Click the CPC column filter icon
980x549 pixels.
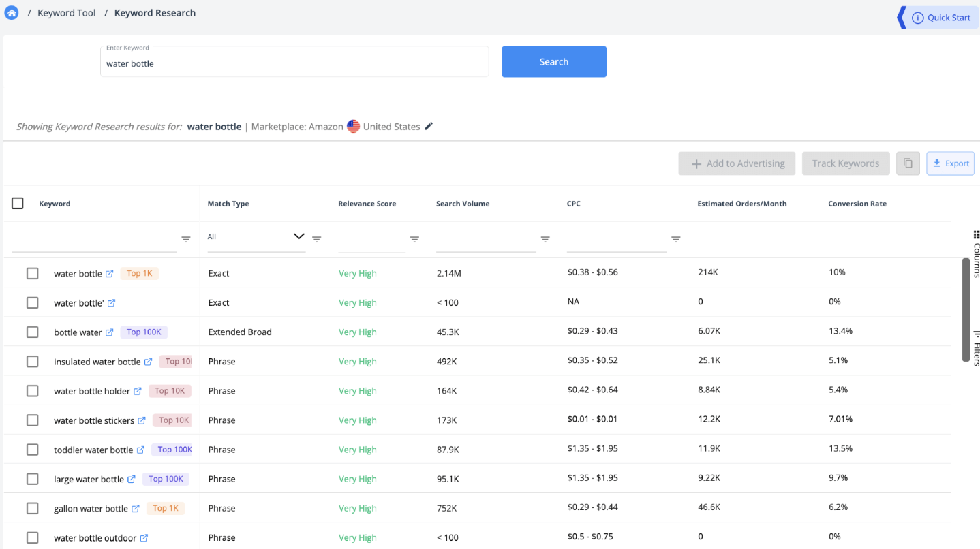click(675, 240)
